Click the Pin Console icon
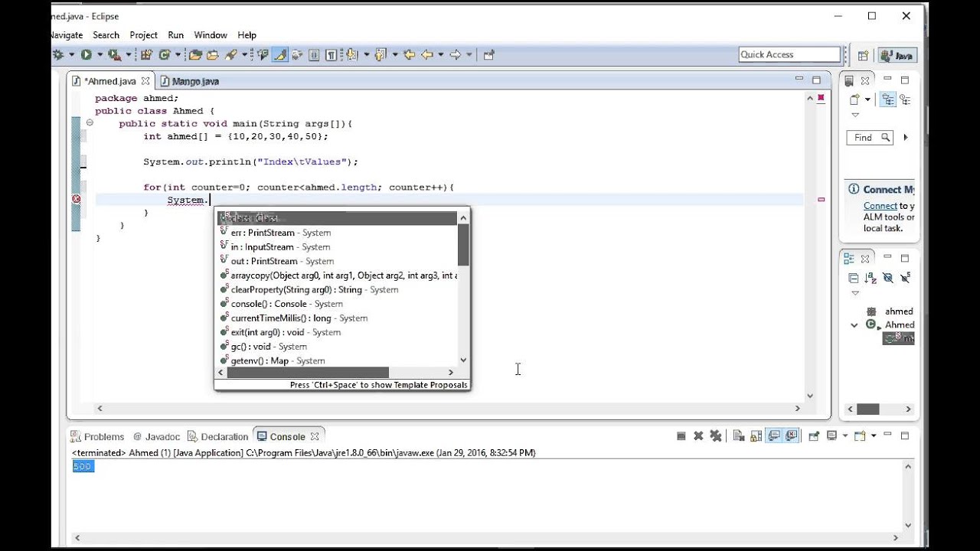Screen dimensions: 980x551 (813, 436)
